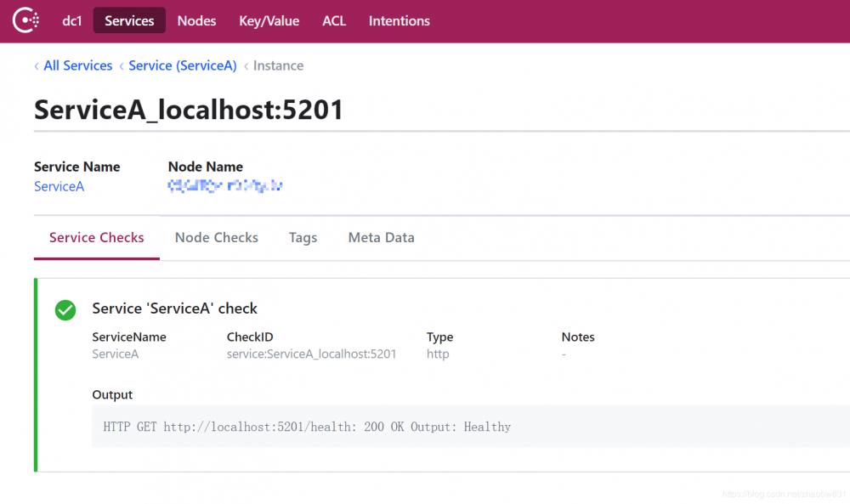Screen dimensions: 850x504
Task: Switch to the Node Checks tab
Action: pyautogui.click(x=216, y=238)
